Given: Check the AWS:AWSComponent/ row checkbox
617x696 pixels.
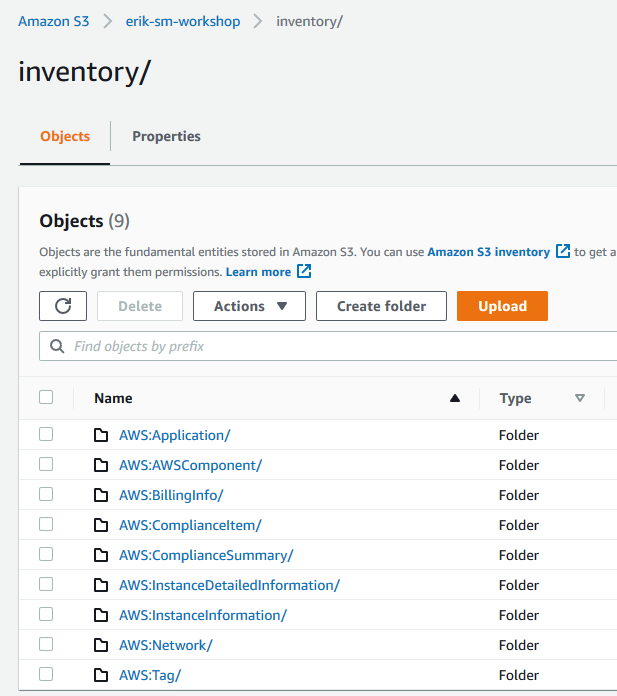Looking at the screenshot, I should [x=46, y=464].
